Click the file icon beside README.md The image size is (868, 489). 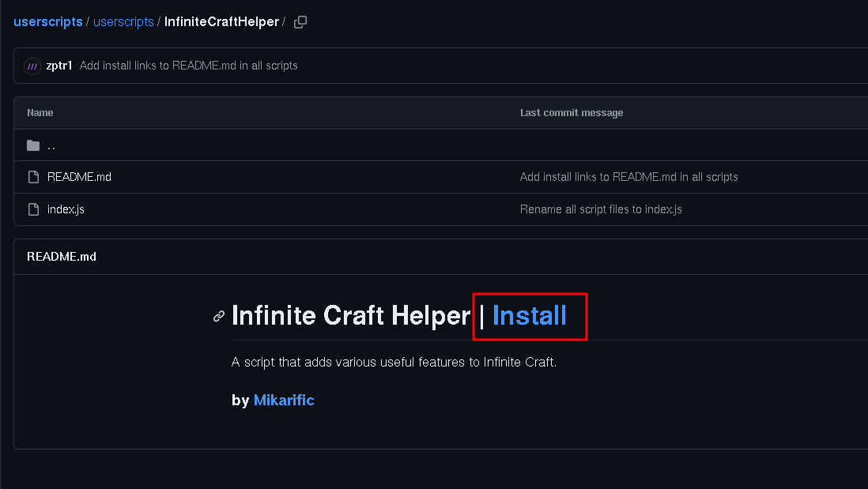click(33, 177)
